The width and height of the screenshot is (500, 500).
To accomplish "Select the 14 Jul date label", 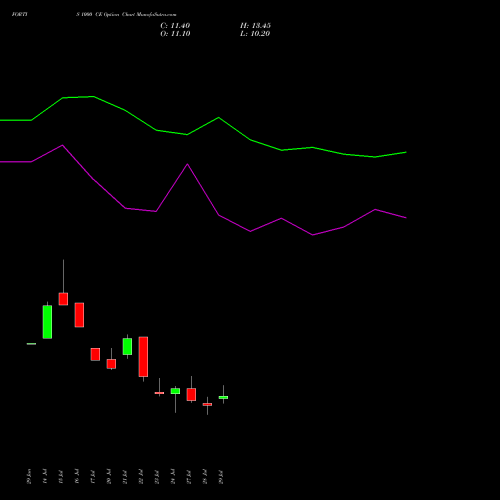I will coord(45,476).
